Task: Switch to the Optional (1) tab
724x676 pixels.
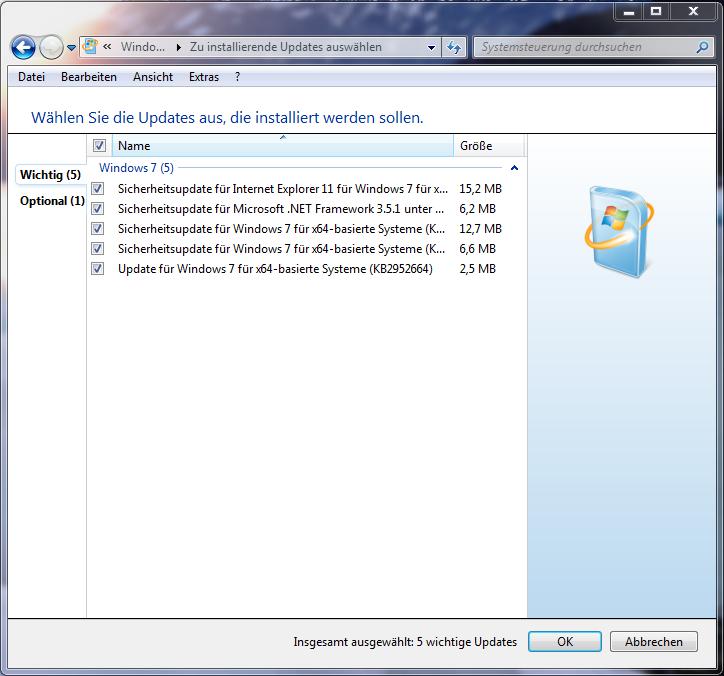Action: [x=51, y=201]
